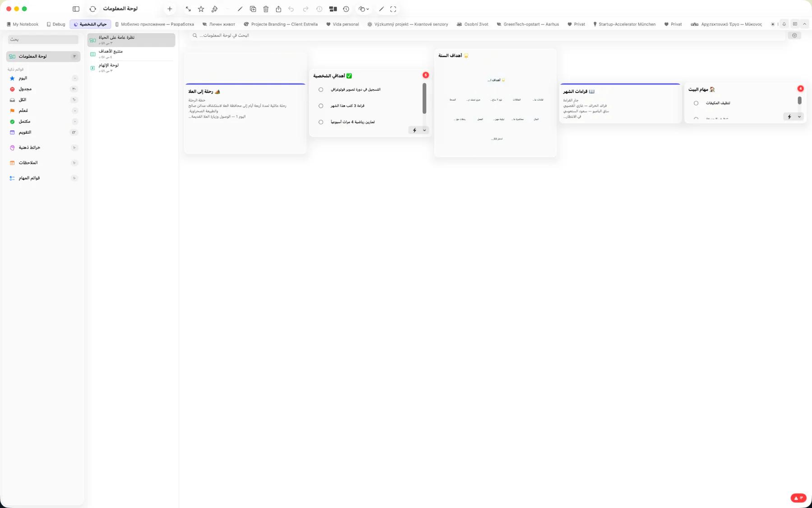The height and width of the screenshot is (508, 812).
Task: Click lightning icon in مهام البيت card
Action: pos(789,117)
